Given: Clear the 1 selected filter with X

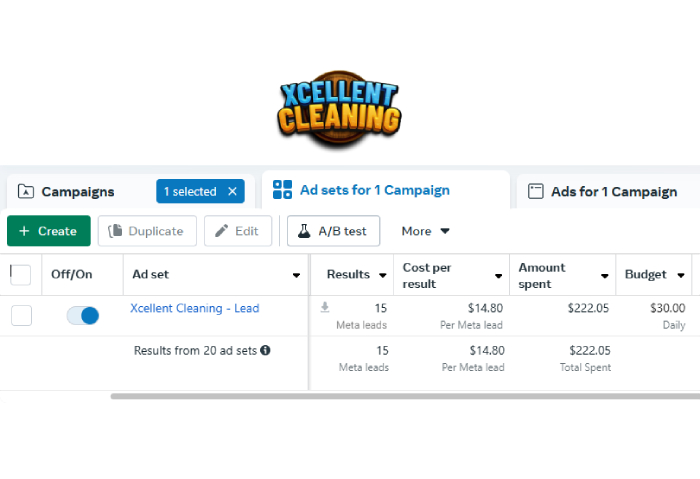Looking at the screenshot, I should click(x=232, y=192).
